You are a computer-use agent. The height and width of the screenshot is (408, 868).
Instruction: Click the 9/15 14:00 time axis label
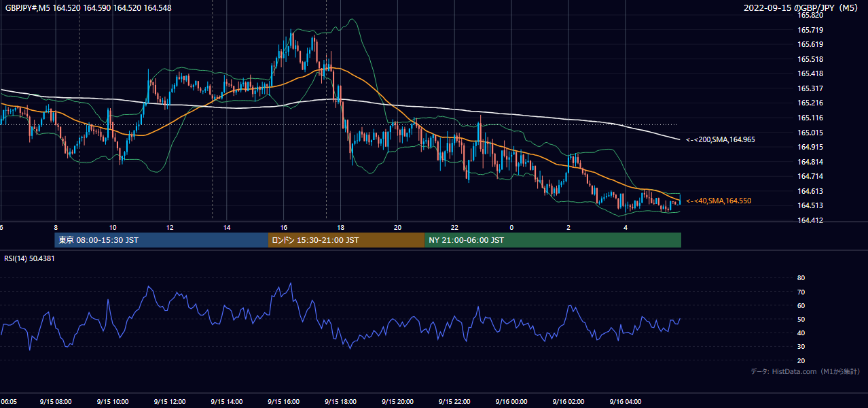(227, 401)
